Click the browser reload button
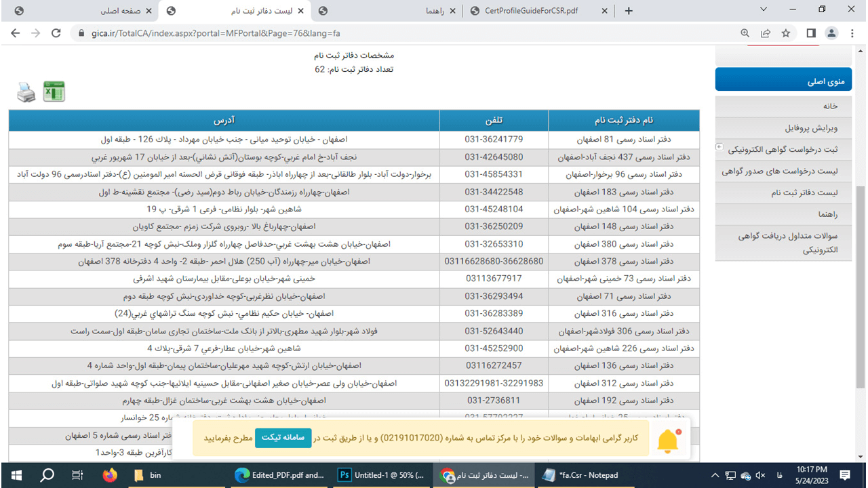Screen dimensions: 868x488 pos(56,33)
